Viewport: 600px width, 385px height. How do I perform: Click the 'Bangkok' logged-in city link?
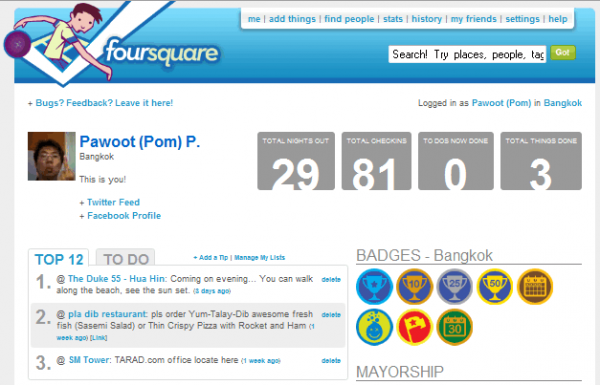pos(563,103)
